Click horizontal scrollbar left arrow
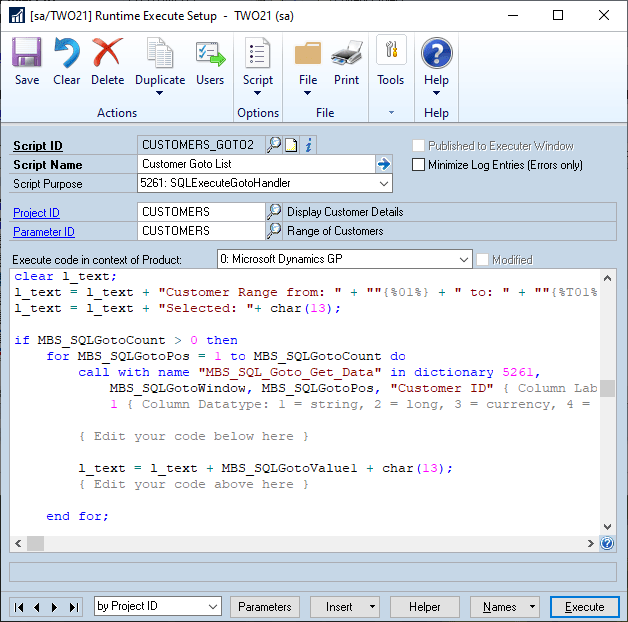628x622 pixels. (x=18, y=543)
